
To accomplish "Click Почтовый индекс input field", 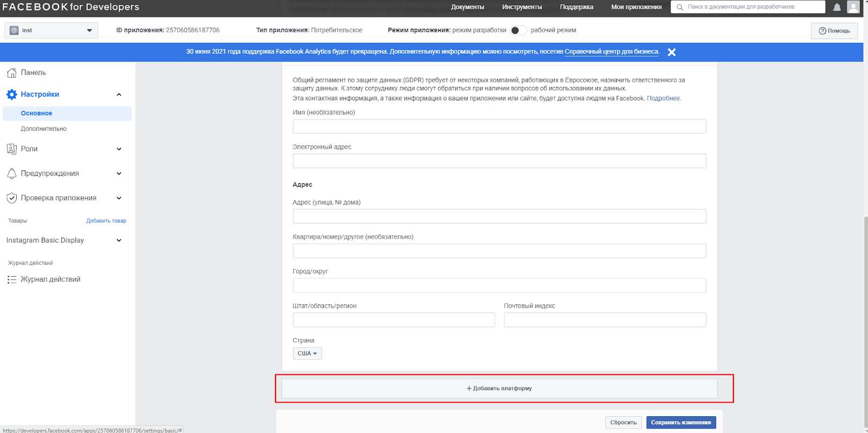I will pos(605,320).
